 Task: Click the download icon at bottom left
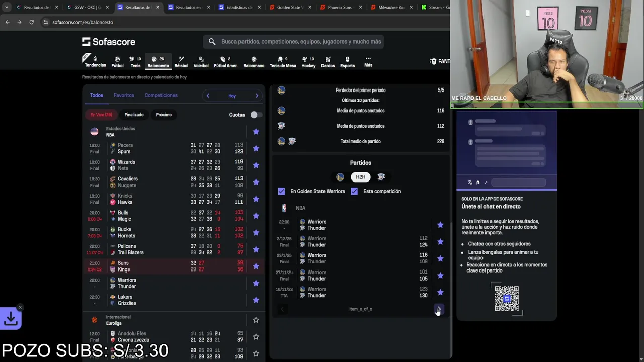coord(11,318)
